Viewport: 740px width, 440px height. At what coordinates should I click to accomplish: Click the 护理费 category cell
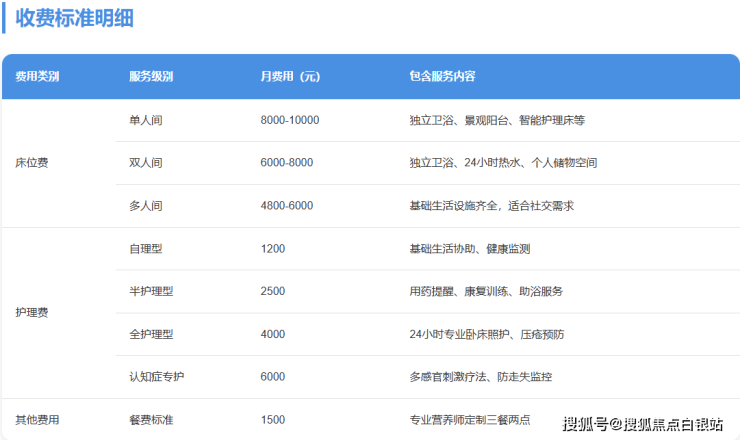[32, 312]
